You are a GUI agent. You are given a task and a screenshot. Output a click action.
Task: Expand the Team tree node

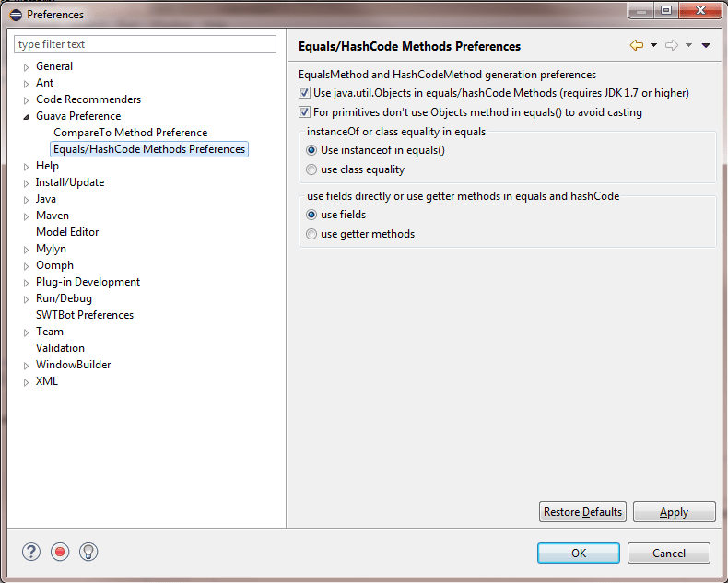coord(27,332)
